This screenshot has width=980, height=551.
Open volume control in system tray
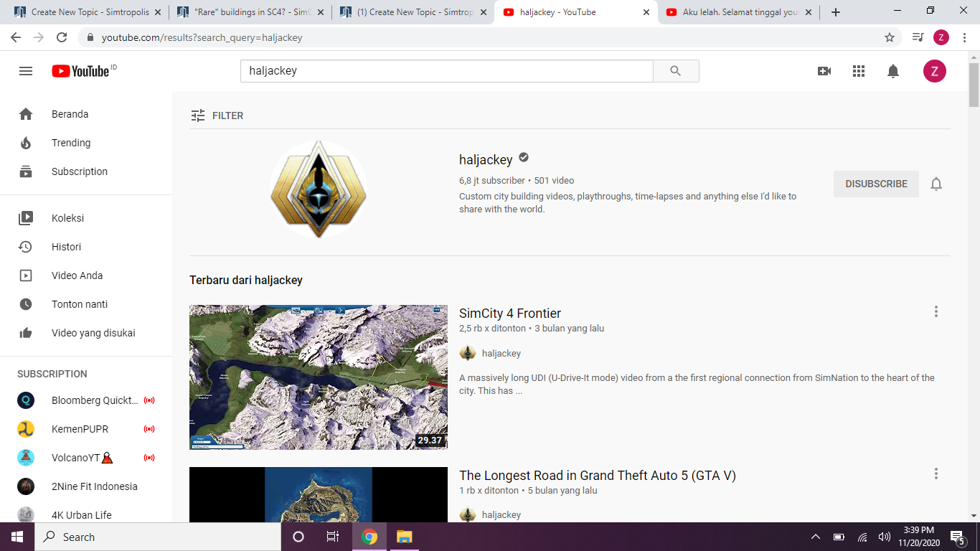pyautogui.click(x=885, y=537)
